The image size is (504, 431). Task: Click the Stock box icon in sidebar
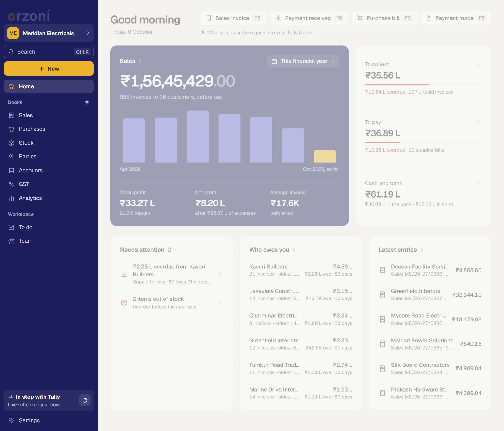11,143
